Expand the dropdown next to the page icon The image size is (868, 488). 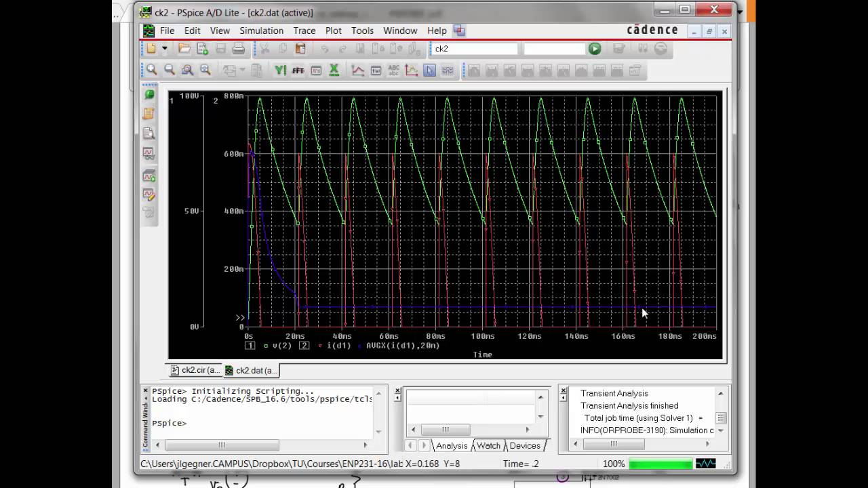point(241,70)
